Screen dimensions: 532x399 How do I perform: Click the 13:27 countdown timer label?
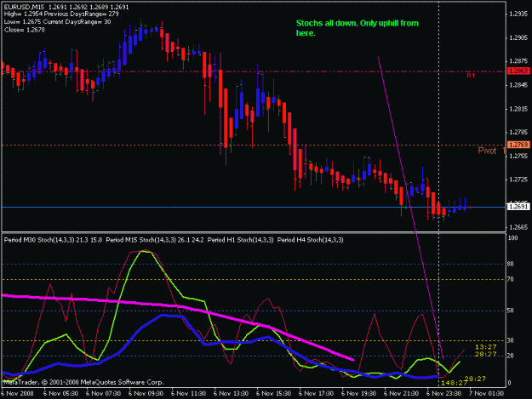[x=485, y=347]
